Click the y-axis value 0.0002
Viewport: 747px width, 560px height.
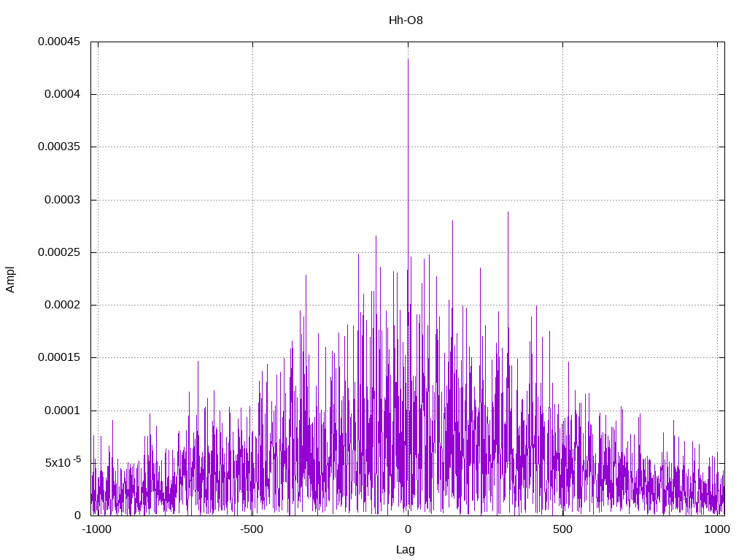coord(63,305)
